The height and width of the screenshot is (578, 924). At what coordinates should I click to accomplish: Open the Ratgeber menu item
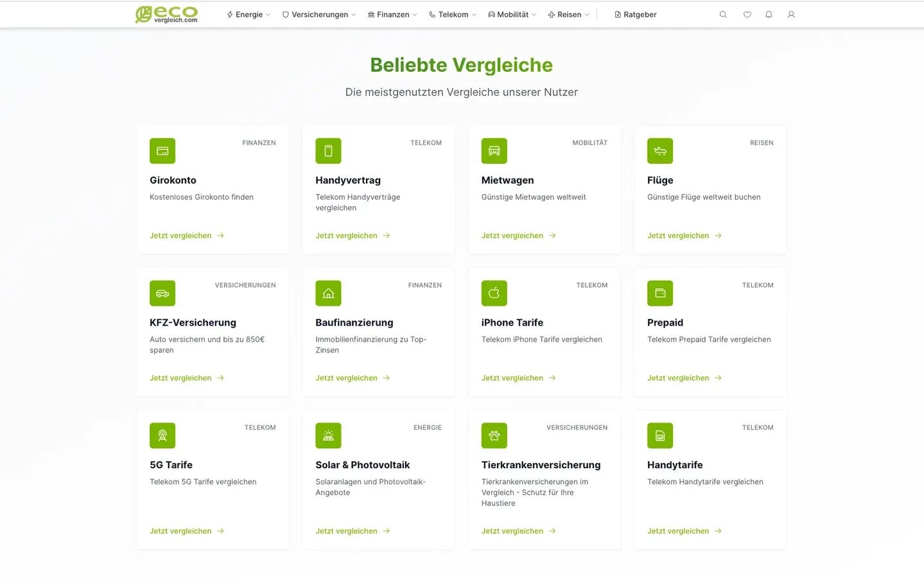click(x=636, y=14)
